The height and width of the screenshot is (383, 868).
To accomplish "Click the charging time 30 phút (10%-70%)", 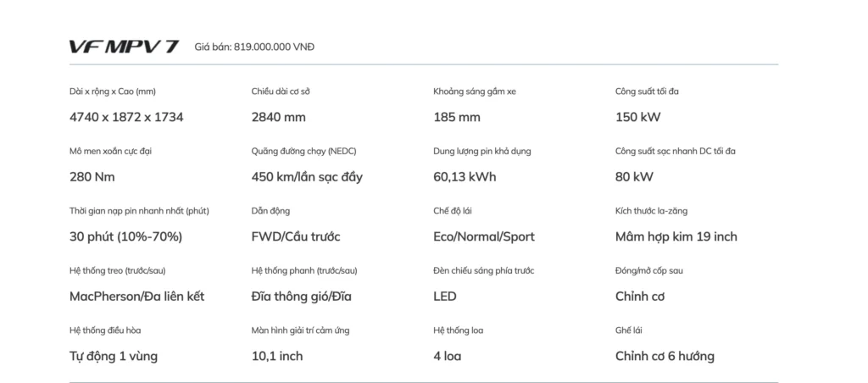I will (x=125, y=236).
